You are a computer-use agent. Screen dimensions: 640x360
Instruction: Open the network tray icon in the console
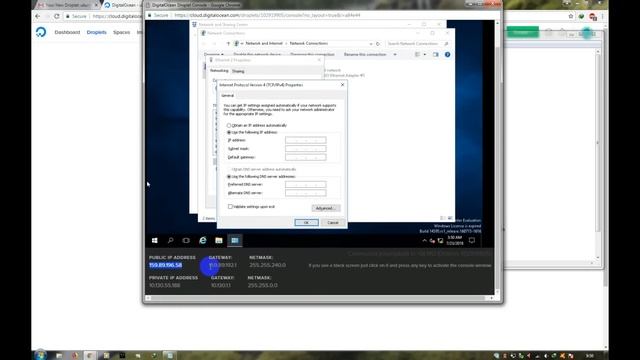(440, 241)
